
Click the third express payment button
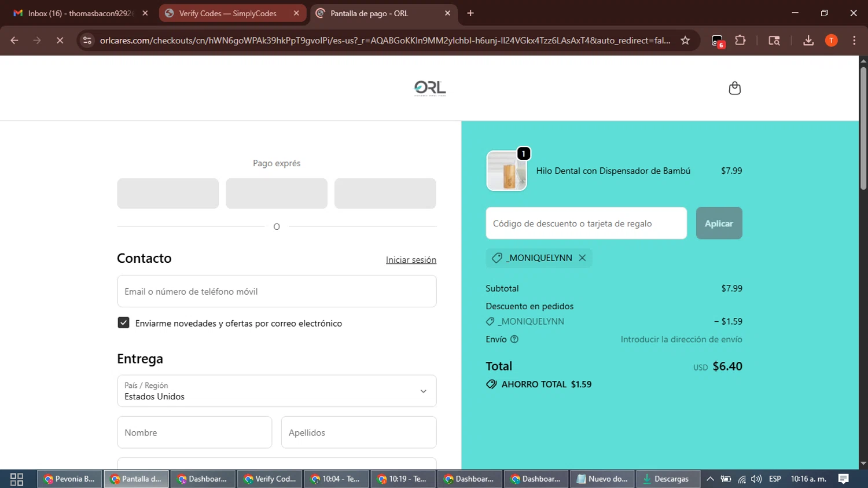click(385, 193)
